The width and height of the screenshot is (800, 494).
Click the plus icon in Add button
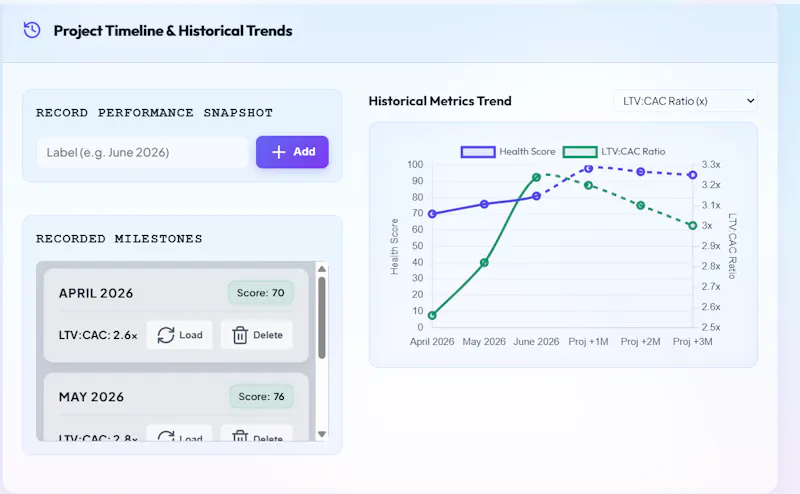279,152
